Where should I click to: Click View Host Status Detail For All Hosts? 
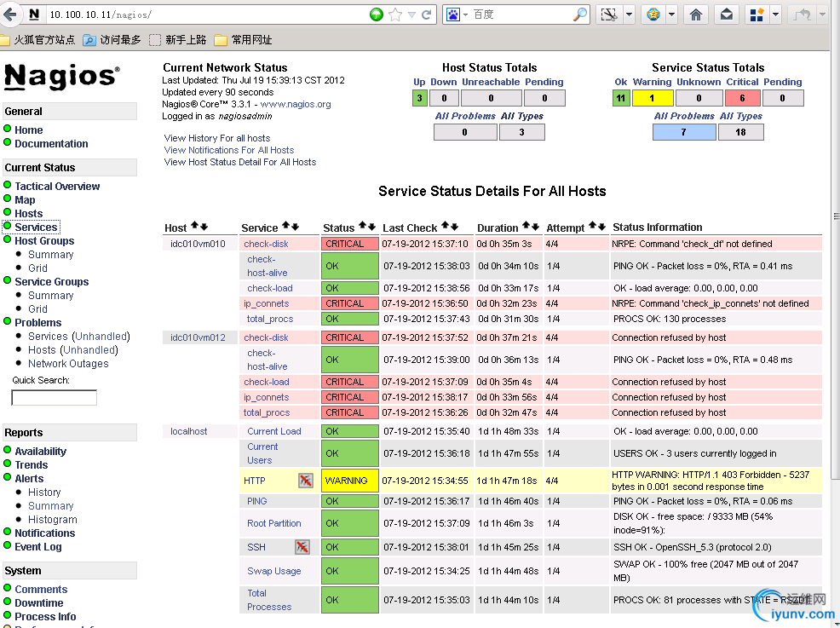coord(240,162)
